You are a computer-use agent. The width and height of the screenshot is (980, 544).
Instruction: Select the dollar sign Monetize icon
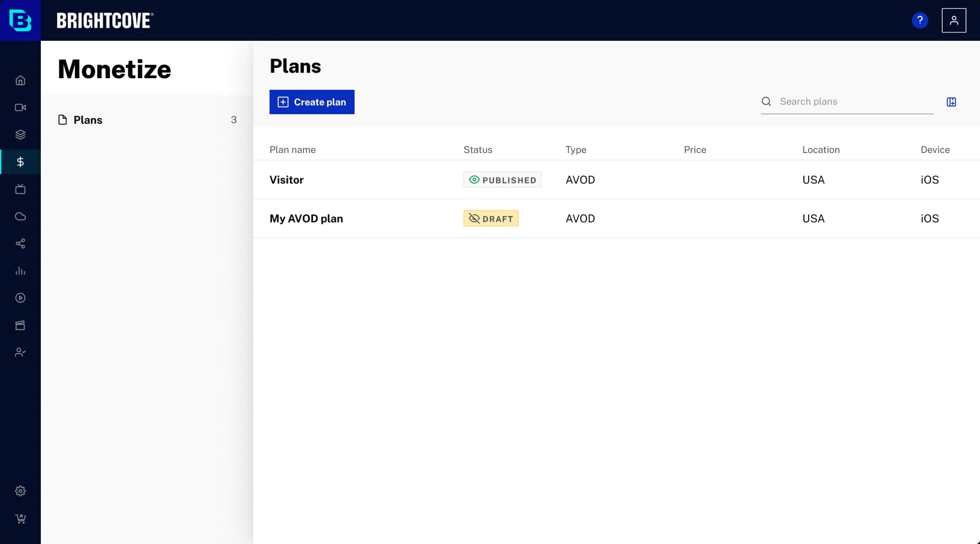point(20,162)
